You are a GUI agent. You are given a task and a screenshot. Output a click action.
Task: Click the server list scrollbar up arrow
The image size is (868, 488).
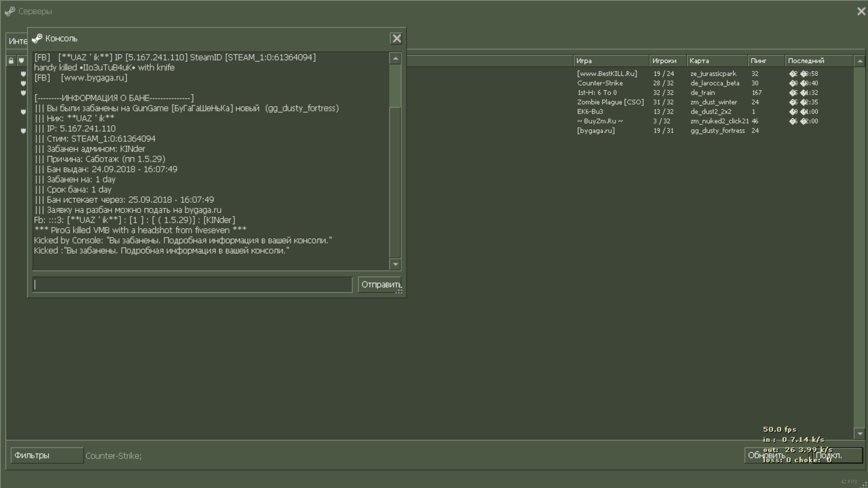[x=859, y=61]
